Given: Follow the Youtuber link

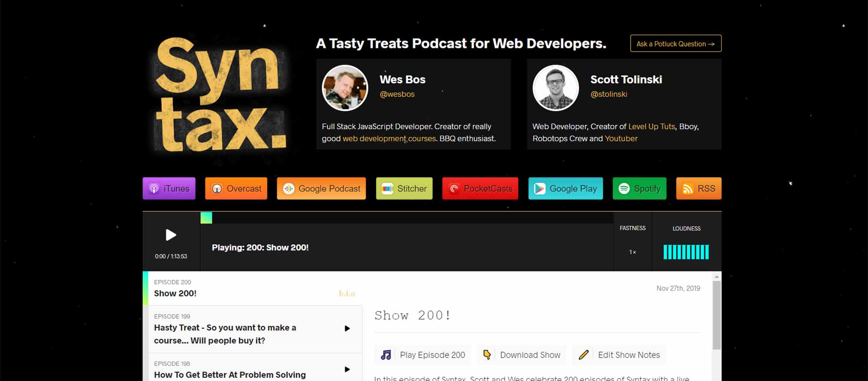Looking at the screenshot, I should click(x=621, y=138).
